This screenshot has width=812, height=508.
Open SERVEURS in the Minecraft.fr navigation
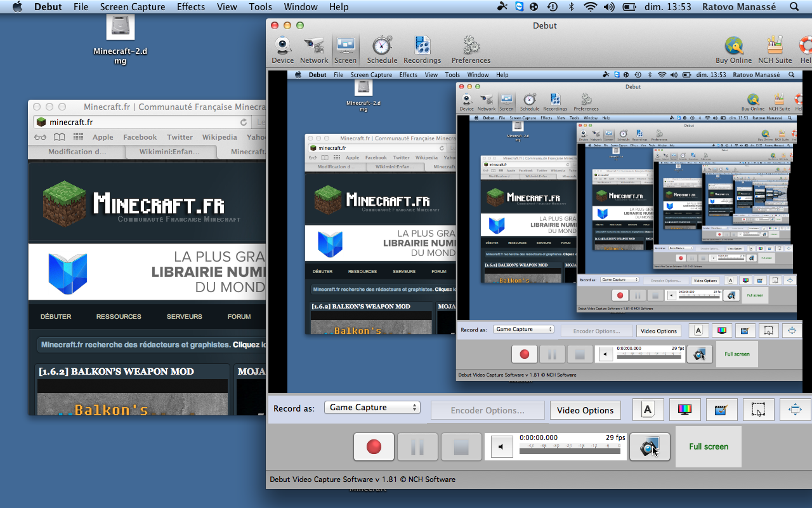185,316
